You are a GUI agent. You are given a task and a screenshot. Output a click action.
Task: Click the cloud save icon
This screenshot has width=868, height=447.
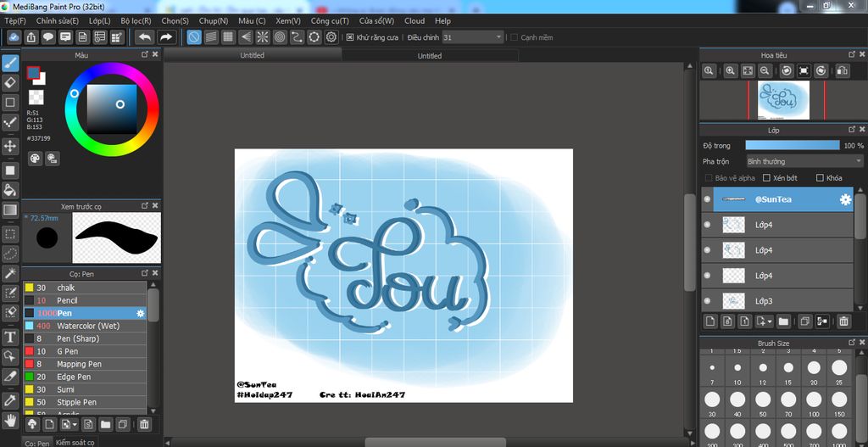point(14,37)
